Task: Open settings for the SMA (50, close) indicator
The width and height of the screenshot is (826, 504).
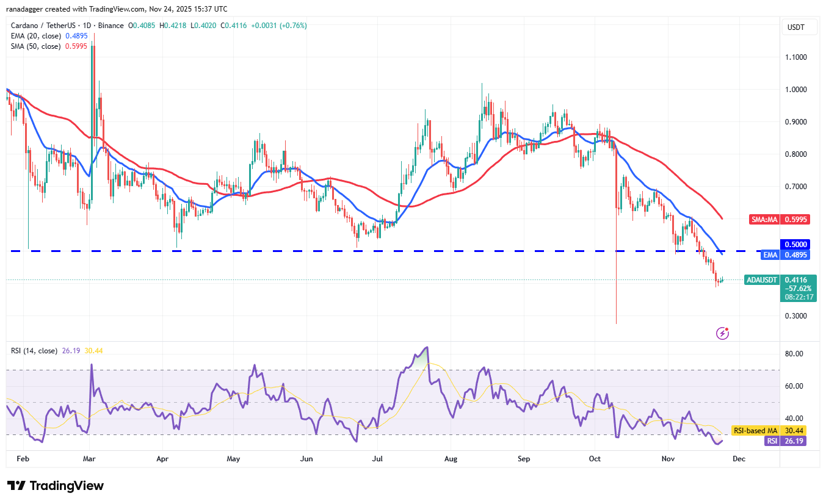Action: 40,46
